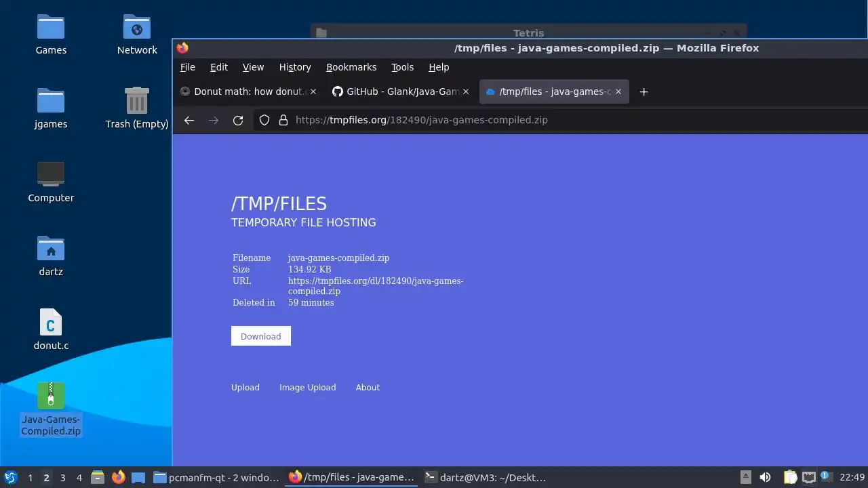Close the GitHub Java-Games tab

[x=466, y=91]
